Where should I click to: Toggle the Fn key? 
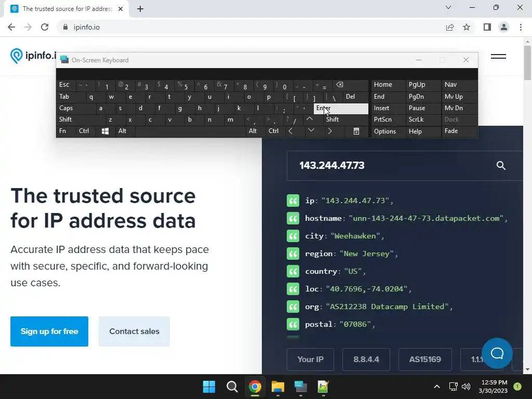click(x=66, y=131)
